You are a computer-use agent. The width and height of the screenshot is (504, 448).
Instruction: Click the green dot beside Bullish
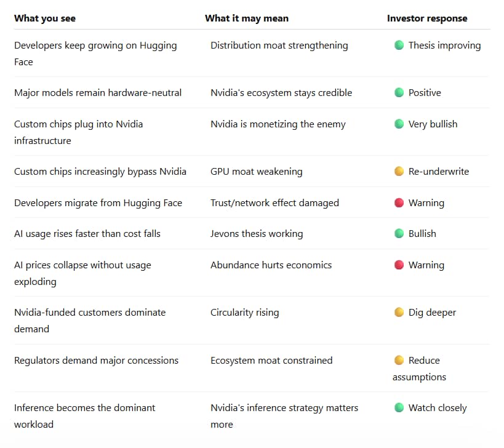click(x=399, y=233)
